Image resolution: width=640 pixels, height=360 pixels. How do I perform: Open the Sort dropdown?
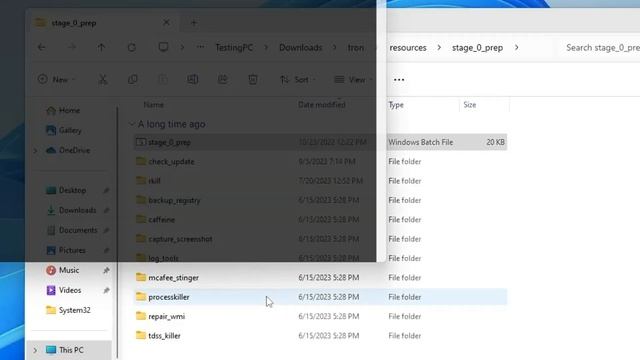click(x=298, y=80)
